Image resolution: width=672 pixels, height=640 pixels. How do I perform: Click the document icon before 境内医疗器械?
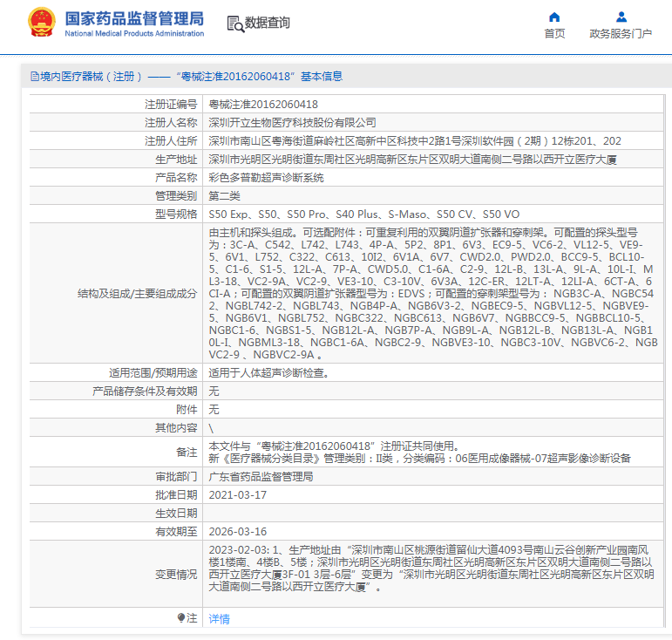pyautogui.click(x=34, y=77)
